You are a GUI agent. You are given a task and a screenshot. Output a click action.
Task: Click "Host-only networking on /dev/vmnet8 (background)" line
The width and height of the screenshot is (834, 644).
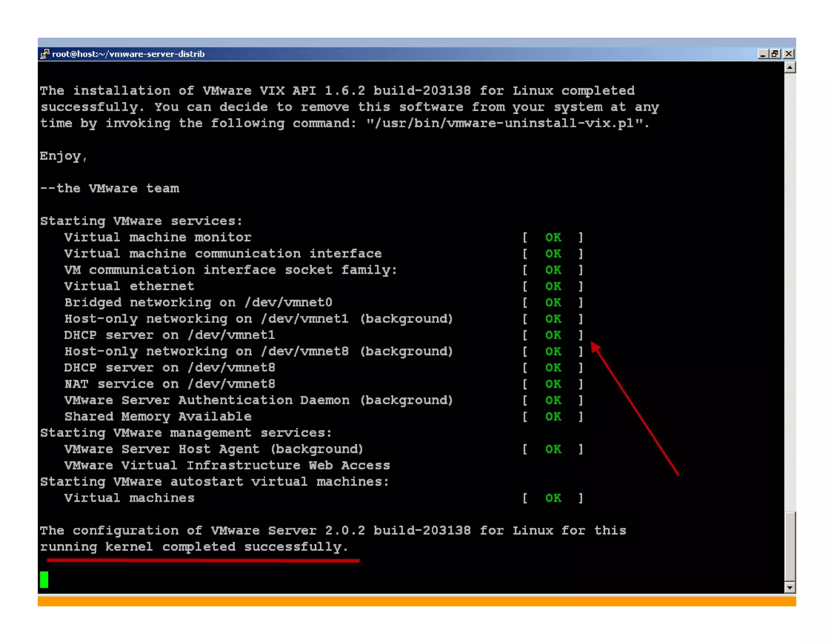[x=259, y=351]
